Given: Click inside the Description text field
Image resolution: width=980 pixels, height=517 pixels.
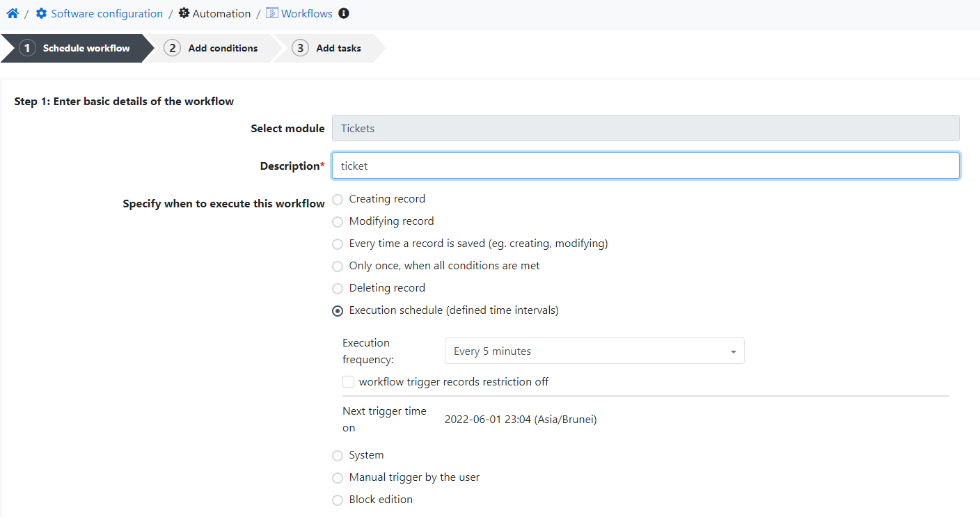Looking at the screenshot, I should coord(645,166).
